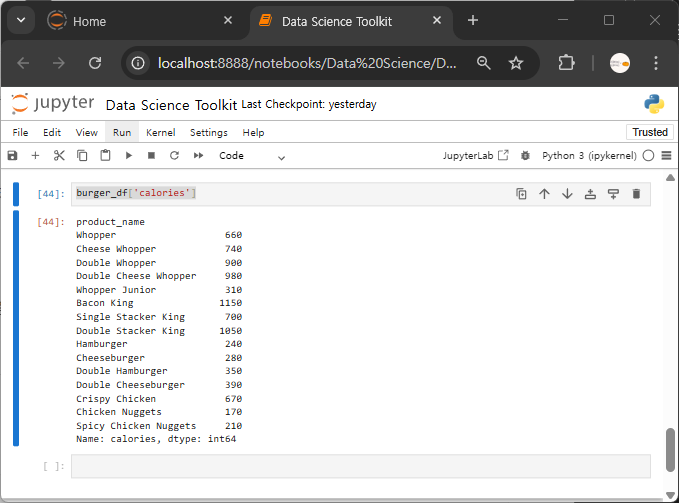This screenshot has height=503, width=679.
Task: Open the View menu
Action: tap(87, 132)
